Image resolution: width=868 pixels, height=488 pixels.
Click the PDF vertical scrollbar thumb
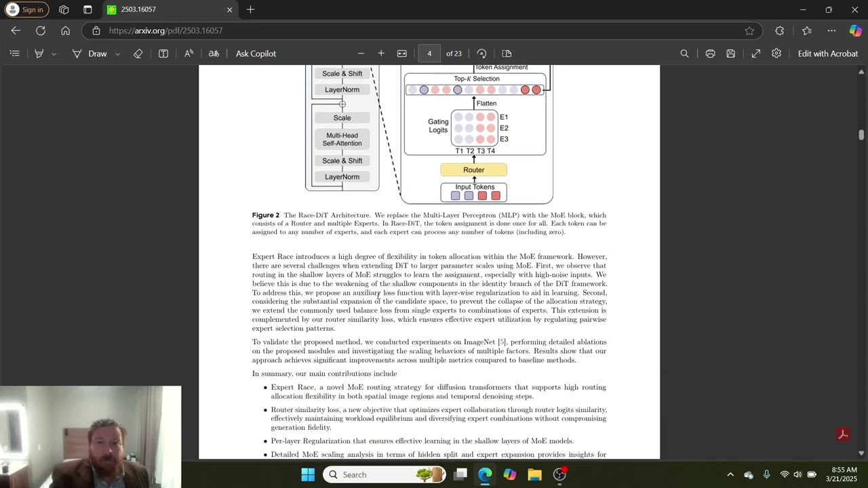(x=861, y=135)
